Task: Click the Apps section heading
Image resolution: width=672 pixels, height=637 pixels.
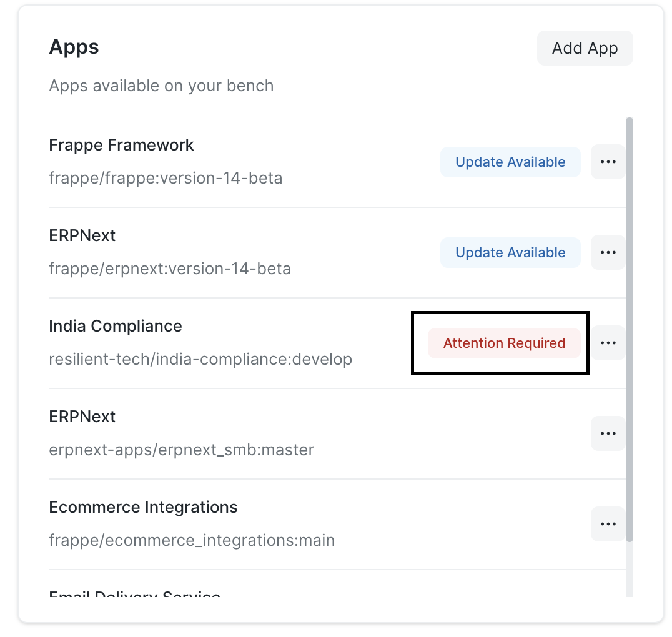Action: point(74,47)
